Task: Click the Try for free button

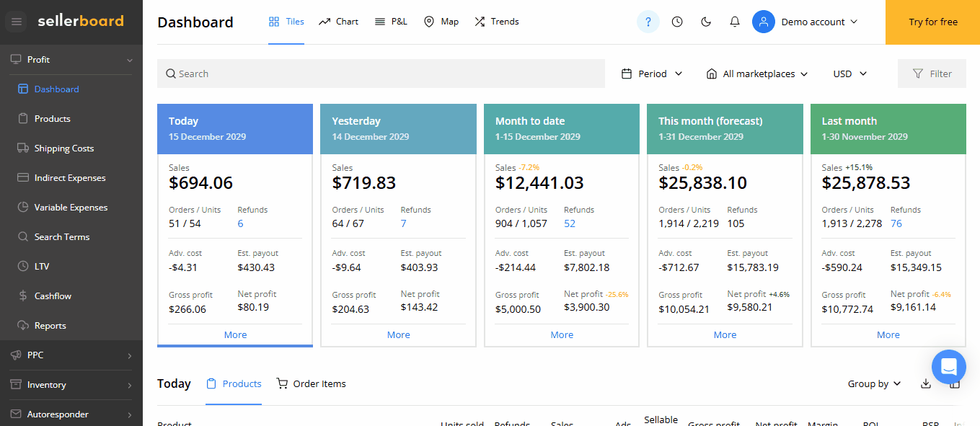Action: (x=932, y=22)
